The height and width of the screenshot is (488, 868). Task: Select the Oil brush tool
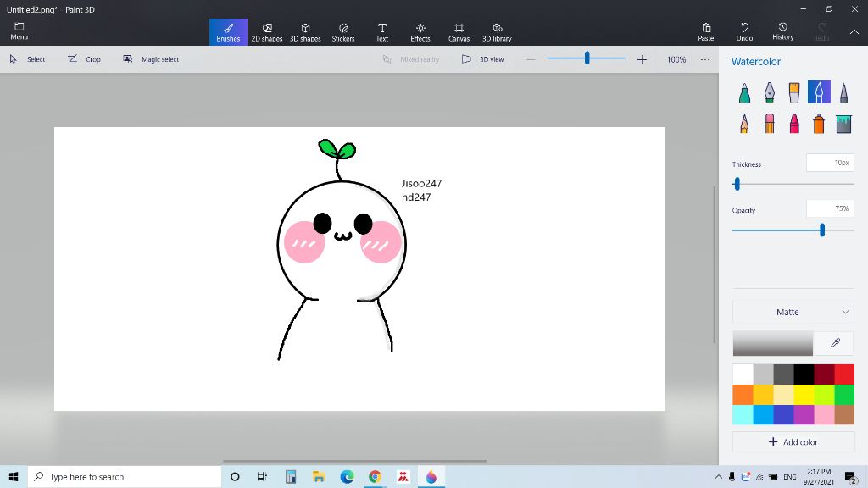click(x=794, y=92)
